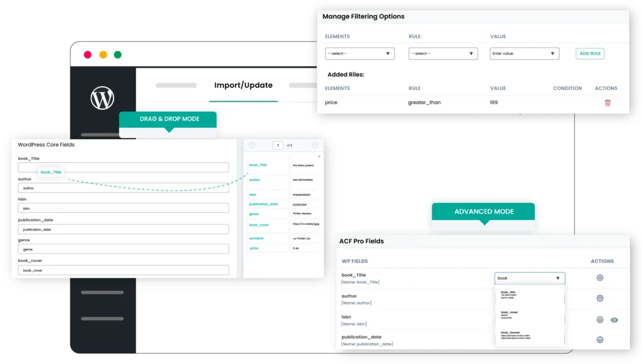
Task: Open the RULE select dropdown
Action: pos(443,53)
